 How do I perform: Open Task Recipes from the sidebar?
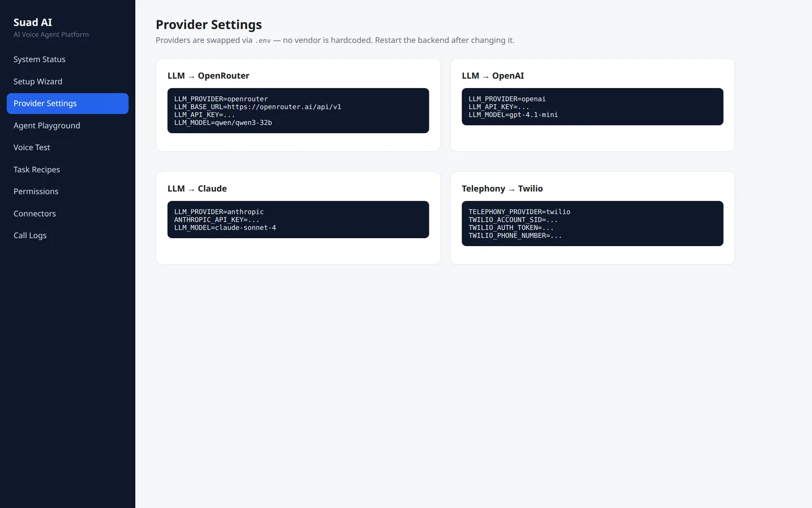pos(68,169)
